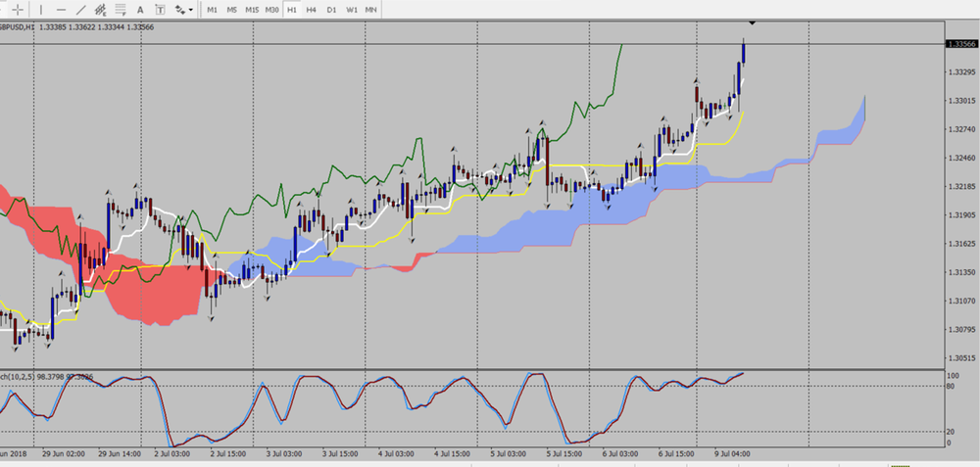Click the '2 Jul 03:00' time label

(x=171, y=454)
